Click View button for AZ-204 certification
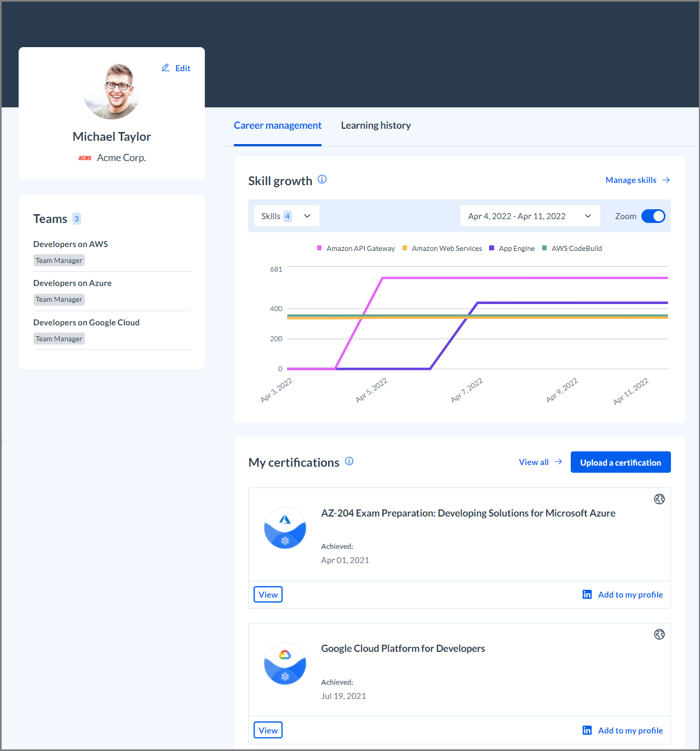This screenshot has height=751, width=700. pos(268,594)
